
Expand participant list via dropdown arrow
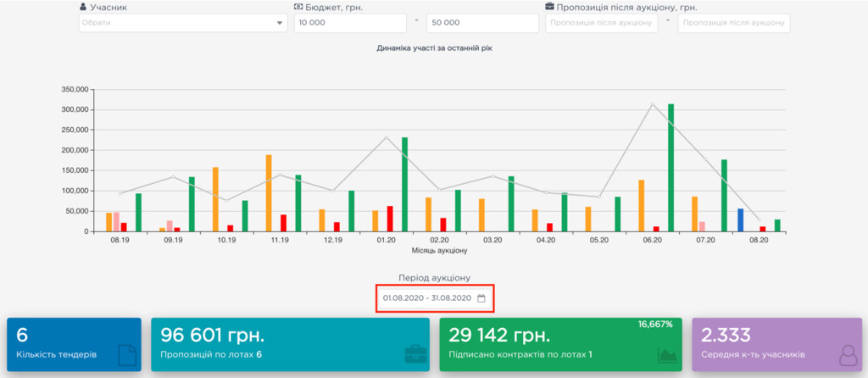pyautogui.click(x=280, y=23)
